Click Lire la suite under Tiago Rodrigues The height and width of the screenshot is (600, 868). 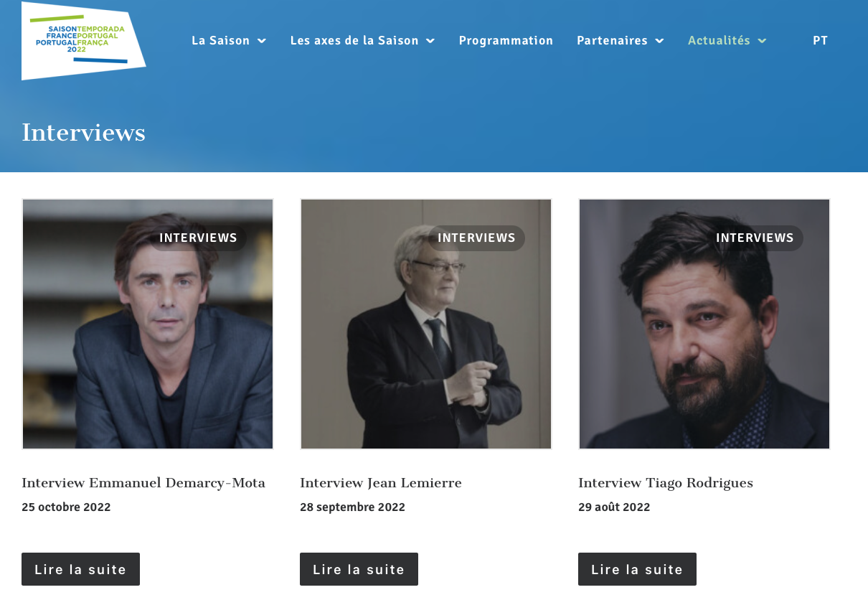[x=637, y=569]
